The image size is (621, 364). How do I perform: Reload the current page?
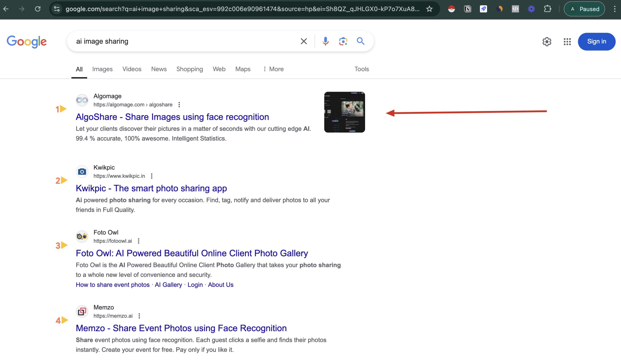tap(38, 9)
